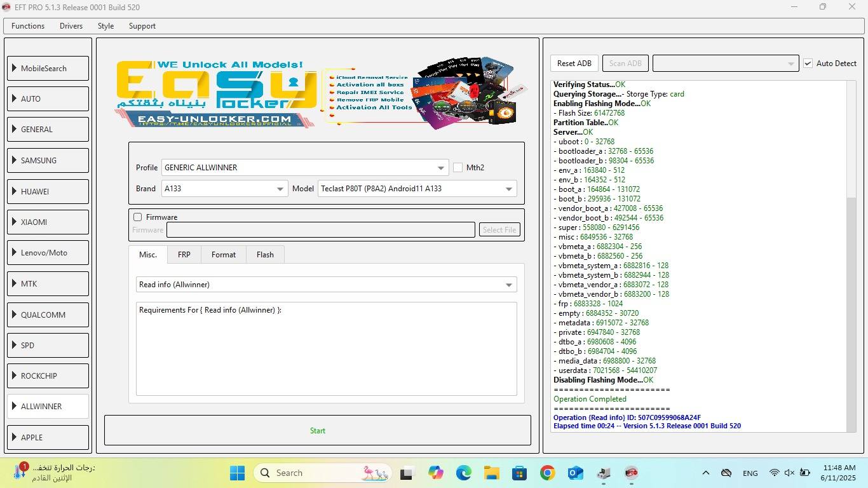Click the battery status tray icon

point(804,473)
